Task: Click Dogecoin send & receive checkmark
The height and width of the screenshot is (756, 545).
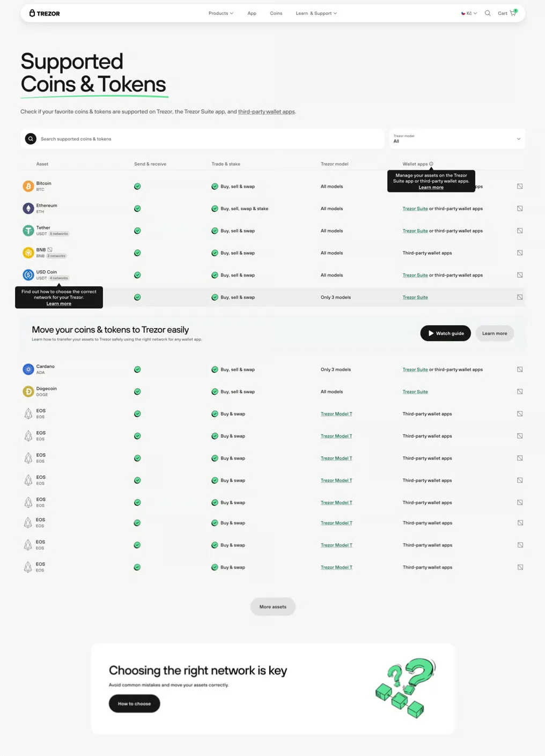Action: point(137,392)
